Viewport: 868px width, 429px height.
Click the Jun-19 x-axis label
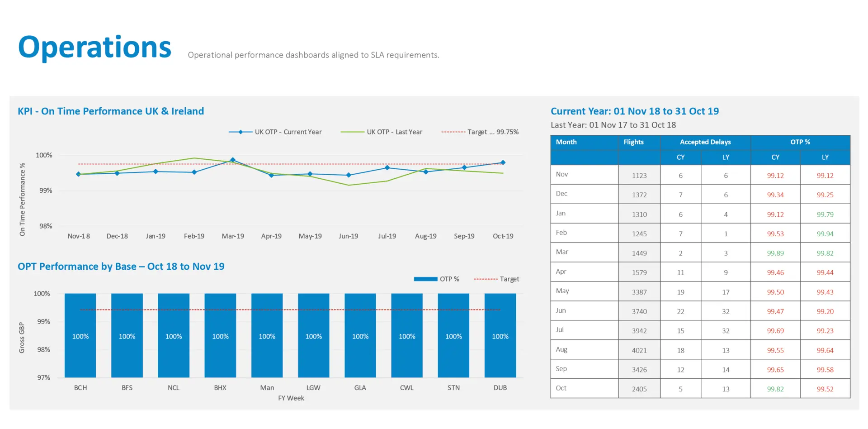pos(348,236)
